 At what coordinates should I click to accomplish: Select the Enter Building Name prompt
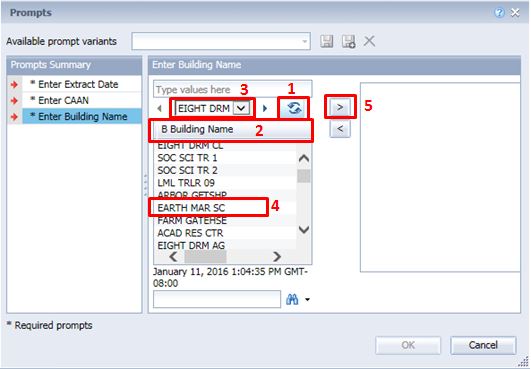point(74,116)
